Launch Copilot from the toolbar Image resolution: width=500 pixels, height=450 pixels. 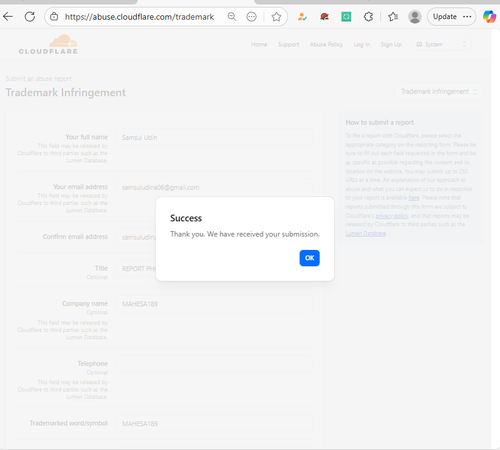(x=489, y=16)
